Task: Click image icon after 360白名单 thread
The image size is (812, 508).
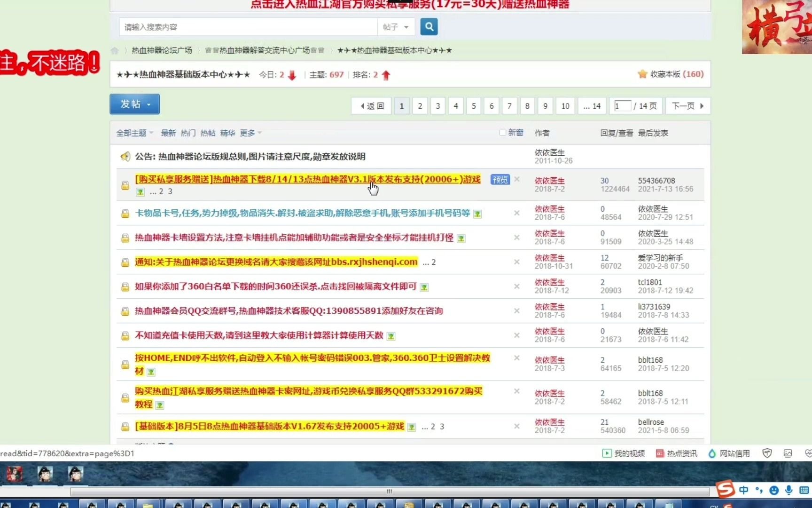Action: (x=424, y=287)
